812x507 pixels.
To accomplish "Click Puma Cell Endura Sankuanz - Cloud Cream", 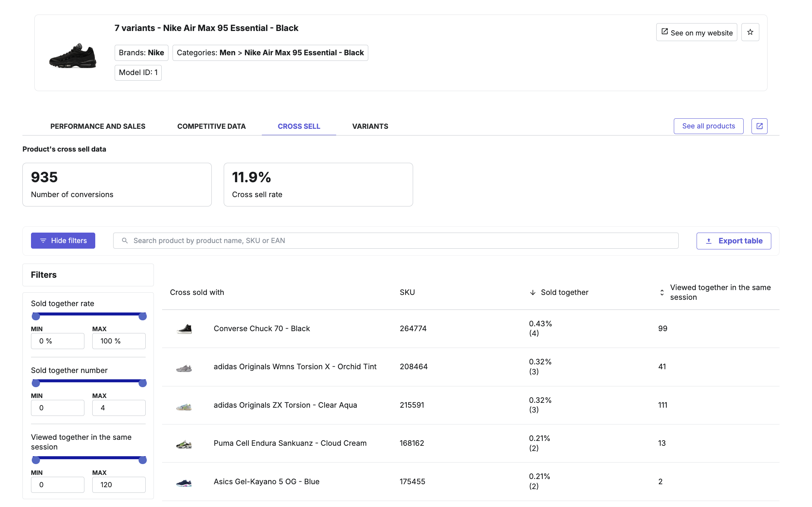I will 290,443.
